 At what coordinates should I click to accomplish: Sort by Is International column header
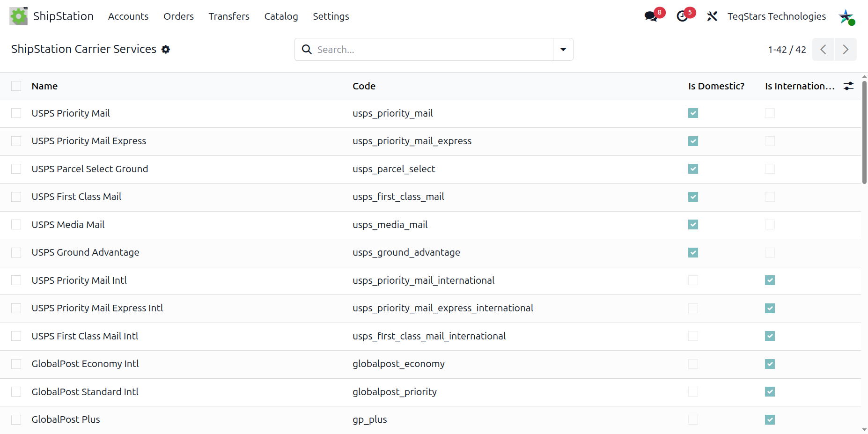coord(800,86)
